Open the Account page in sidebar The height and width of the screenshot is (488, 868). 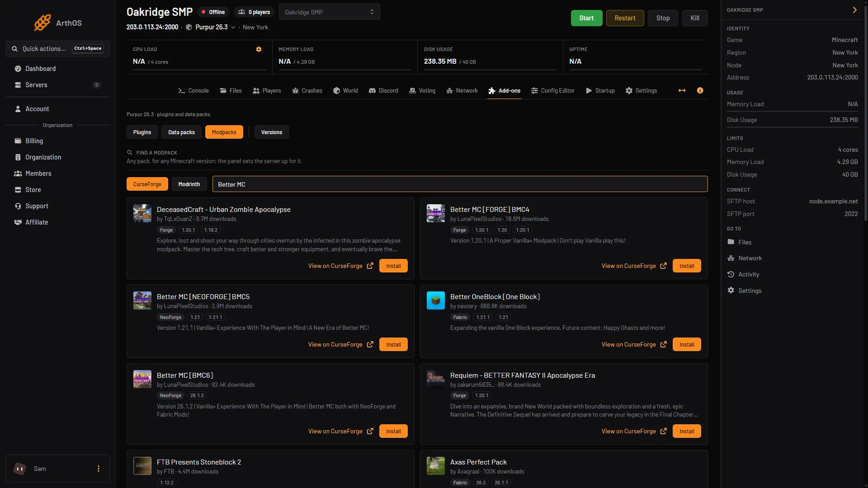pos(57,109)
